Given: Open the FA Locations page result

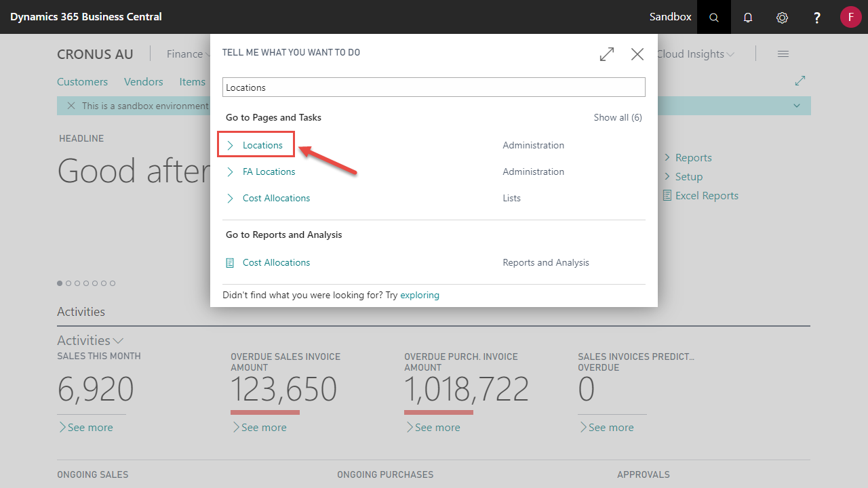Looking at the screenshot, I should [x=269, y=171].
